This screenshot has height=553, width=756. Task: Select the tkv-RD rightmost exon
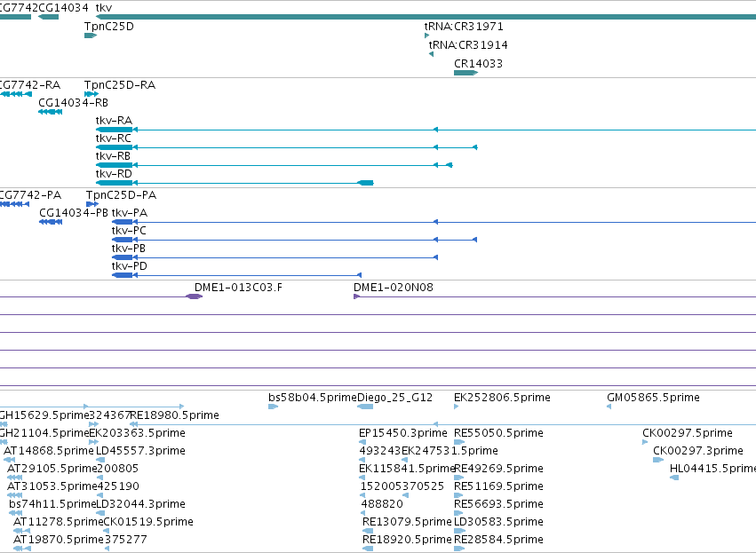coord(365,183)
